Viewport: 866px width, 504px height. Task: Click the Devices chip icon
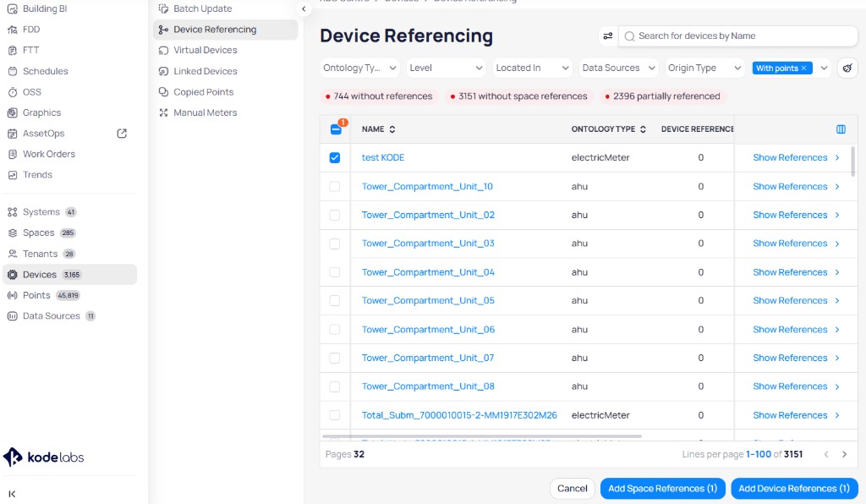coord(12,274)
